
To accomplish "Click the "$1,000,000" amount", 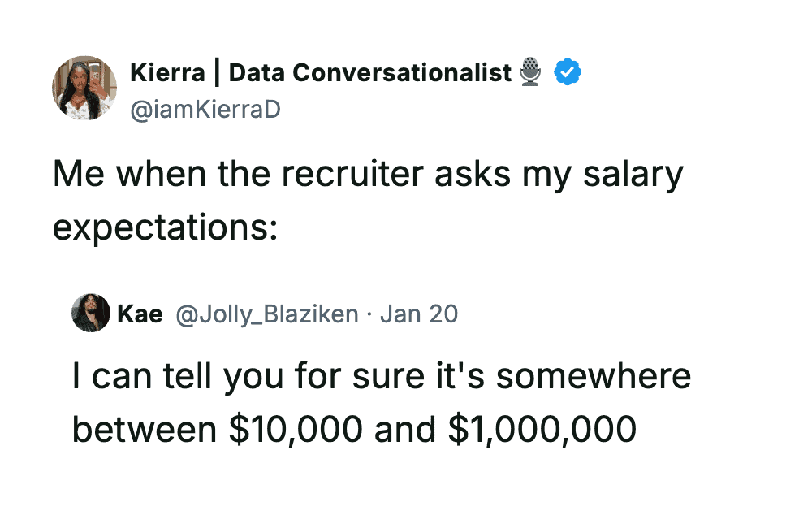I will [x=542, y=429].
